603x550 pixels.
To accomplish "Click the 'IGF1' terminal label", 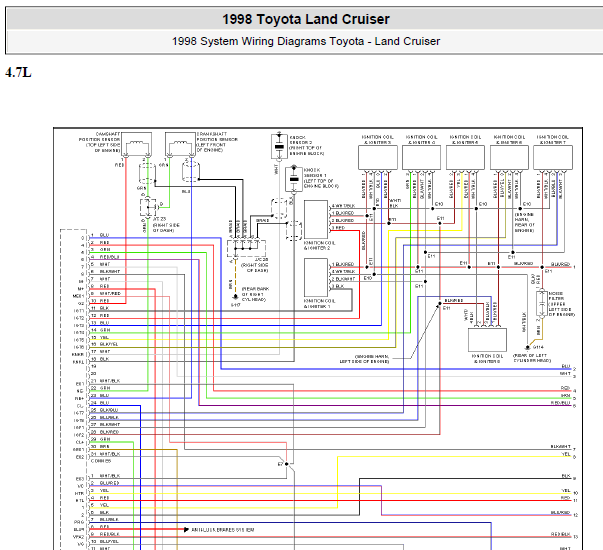I will tap(79, 427).
